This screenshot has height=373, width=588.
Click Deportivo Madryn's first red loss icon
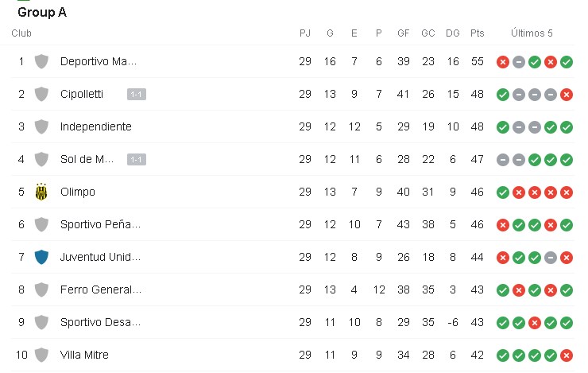(x=503, y=62)
